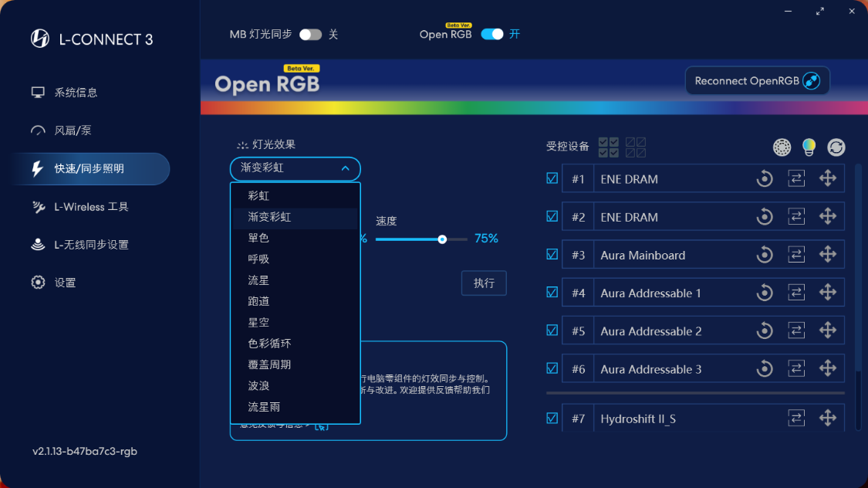Uncheck the Aura Addressable 3 checkbox

coord(552,368)
